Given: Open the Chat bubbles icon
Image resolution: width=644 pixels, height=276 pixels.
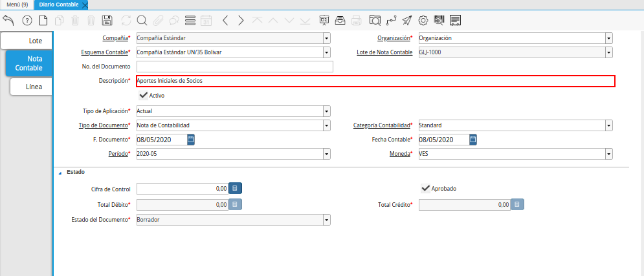Looking at the screenshot, I should tap(174, 20).
